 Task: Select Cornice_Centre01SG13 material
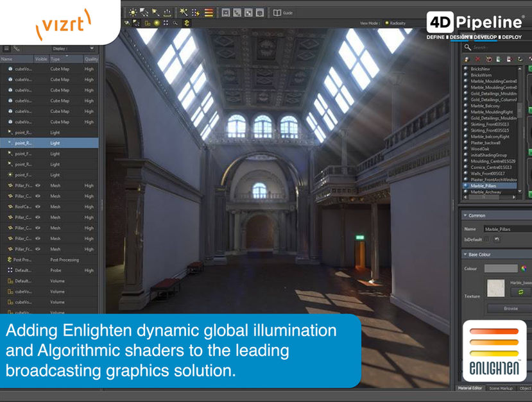click(491, 167)
